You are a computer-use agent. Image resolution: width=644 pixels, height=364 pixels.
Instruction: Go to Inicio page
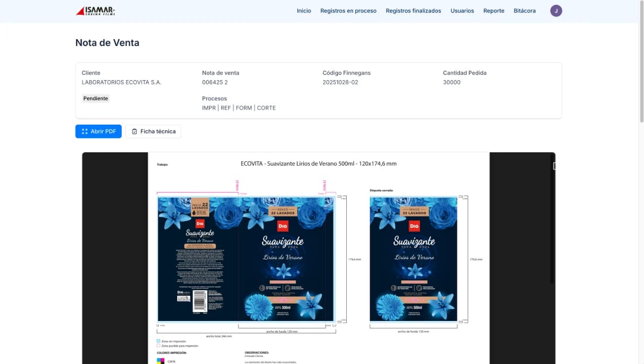304,11
